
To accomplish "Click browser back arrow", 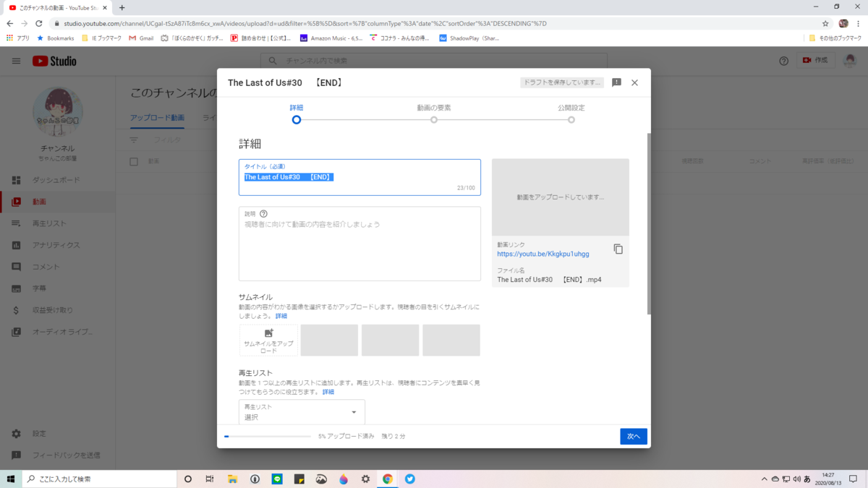I will pyautogui.click(x=9, y=23).
